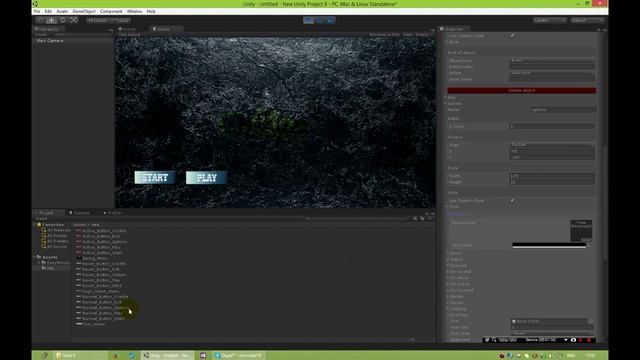Click the Text Color swatch
This screenshot has width=640, height=360.
click(549, 245)
